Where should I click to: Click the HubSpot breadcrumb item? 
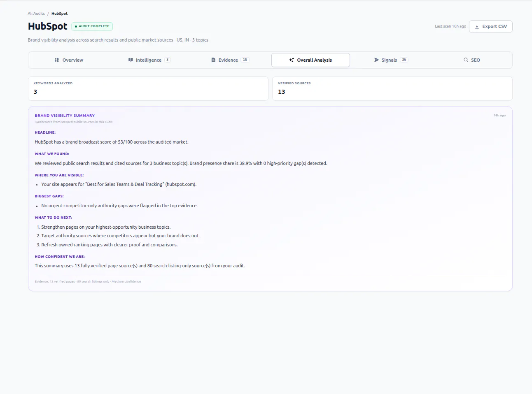click(60, 14)
